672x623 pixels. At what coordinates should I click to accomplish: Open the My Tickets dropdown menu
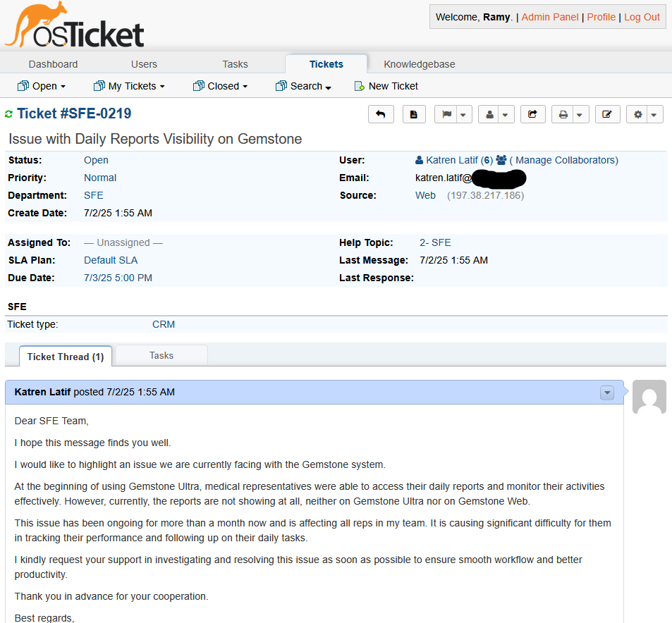click(129, 86)
